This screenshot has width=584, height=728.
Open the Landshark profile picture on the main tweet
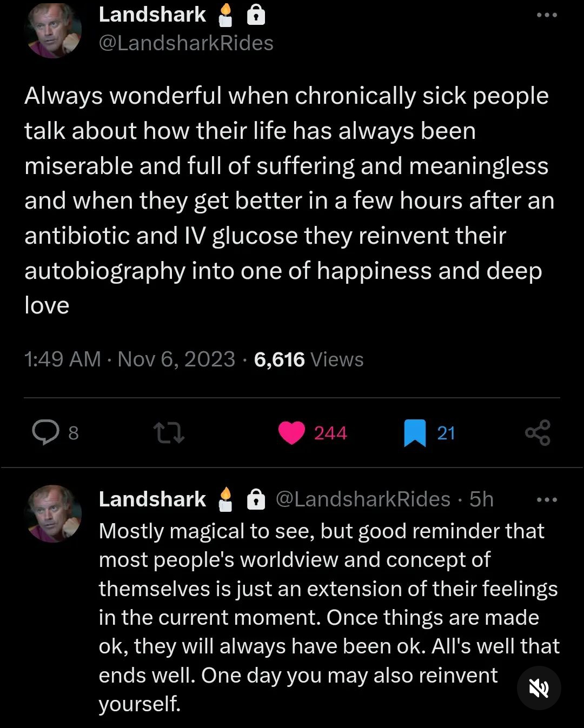pos(54,31)
